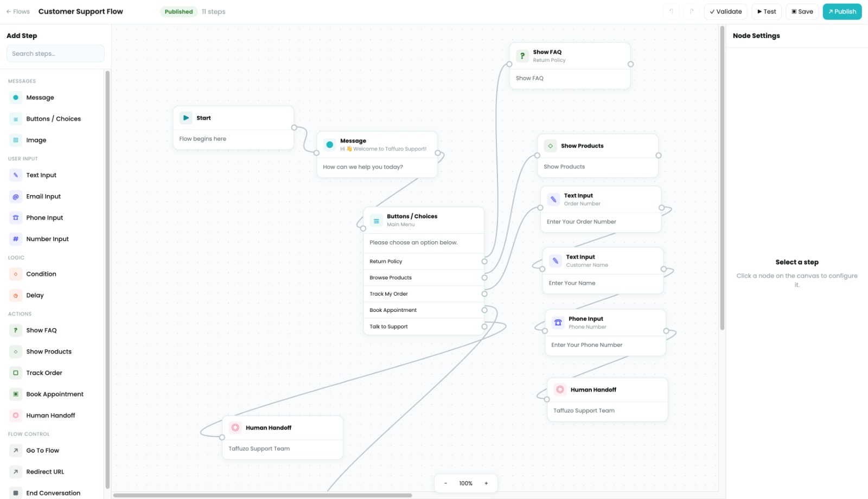Click the Talk to Support output port
868x499 pixels.
(x=484, y=327)
